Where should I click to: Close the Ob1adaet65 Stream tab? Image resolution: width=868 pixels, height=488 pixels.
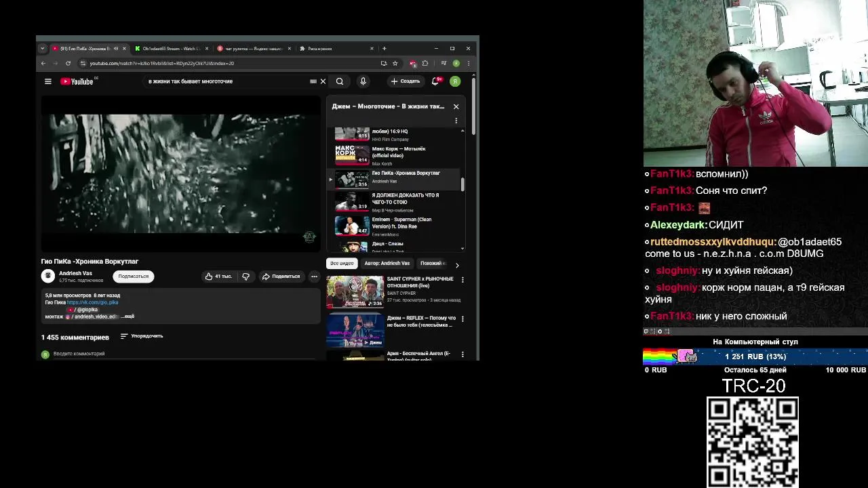207,49
